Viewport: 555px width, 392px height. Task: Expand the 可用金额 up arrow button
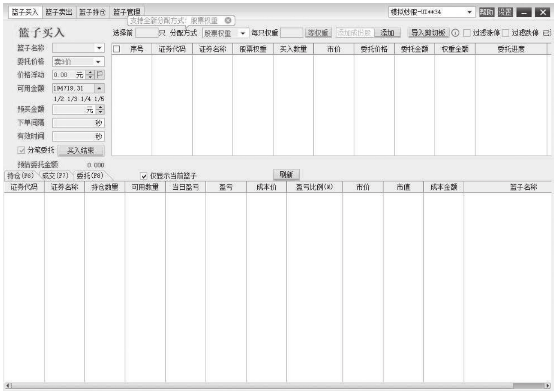tap(99, 88)
